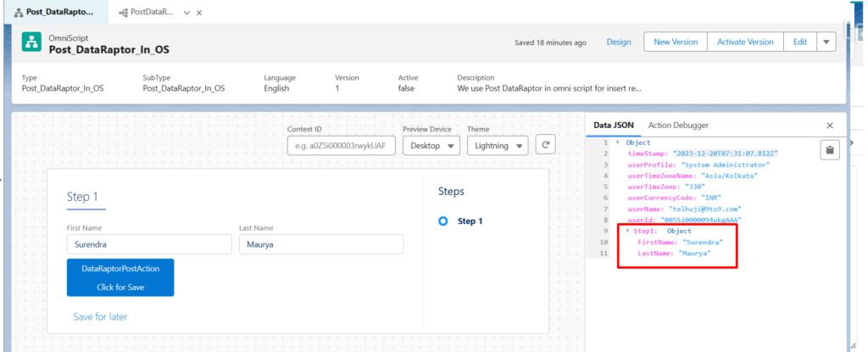Viewport: 868px width, 352px height.
Task: Select the Step 1 radio indicator in Steps
Action: [x=442, y=221]
